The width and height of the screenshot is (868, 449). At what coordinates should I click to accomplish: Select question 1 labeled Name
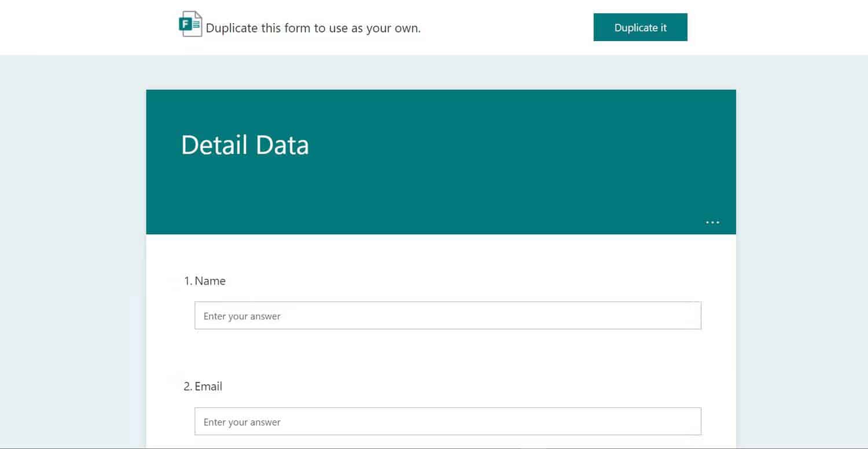click(205, 281)
